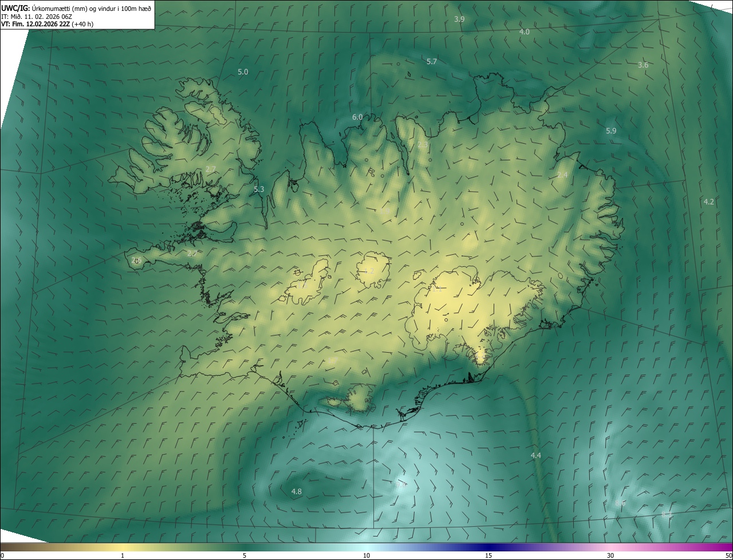Click the 0 tick label on the color scale
The height and width of the screenshot is (560, 733).
[x=2, y=556]
